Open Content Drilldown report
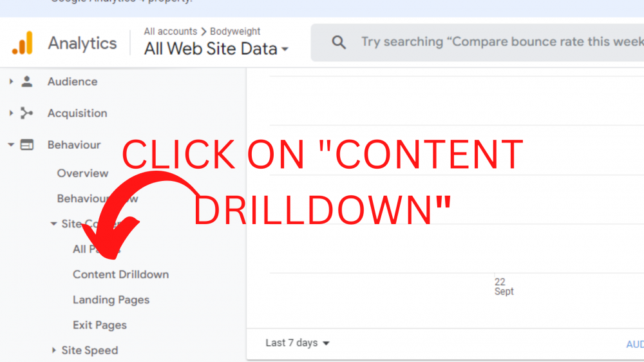 click(121, 274)
